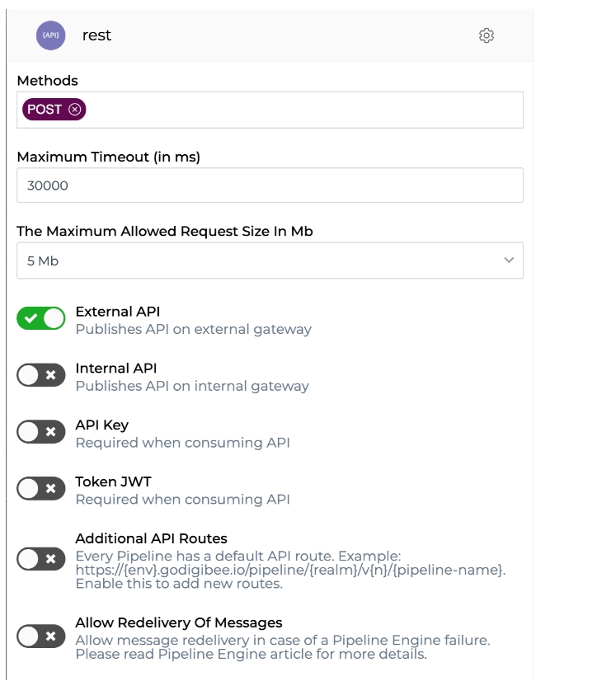
Task: Disable the External API toggle
Action: click(40, 319)
